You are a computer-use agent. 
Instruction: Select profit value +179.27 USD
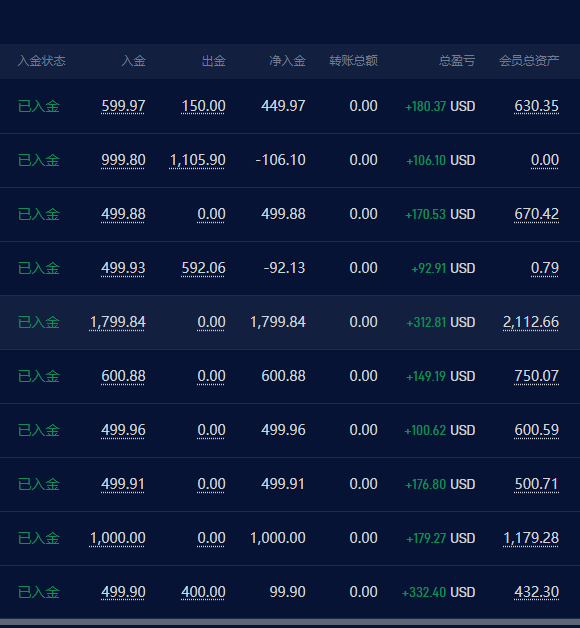pyautogui.click(x=441, y=539)
